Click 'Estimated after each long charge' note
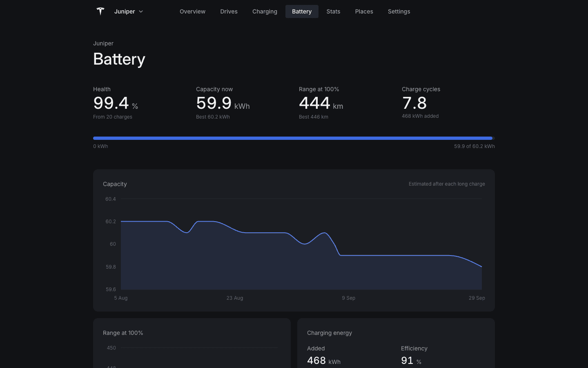 coord(447,184)
